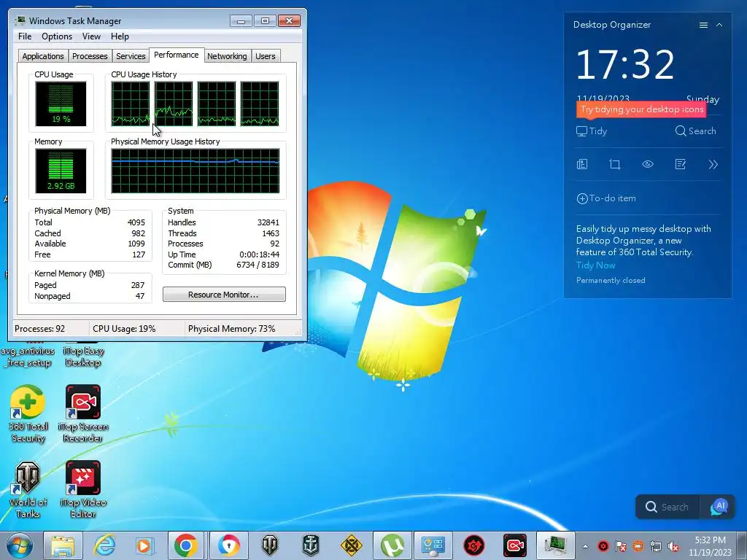Switch to the Users tab
Screen dimensions: 747x560
click(265, 56)
